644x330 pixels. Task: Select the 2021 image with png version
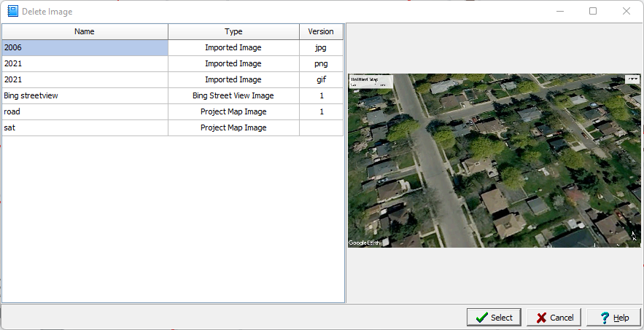(x=85, y=64)
